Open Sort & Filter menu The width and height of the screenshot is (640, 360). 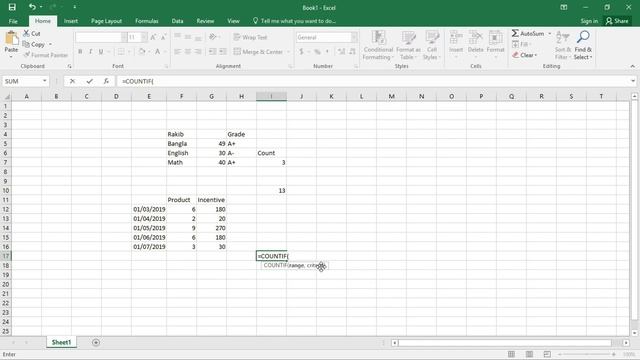563,45
